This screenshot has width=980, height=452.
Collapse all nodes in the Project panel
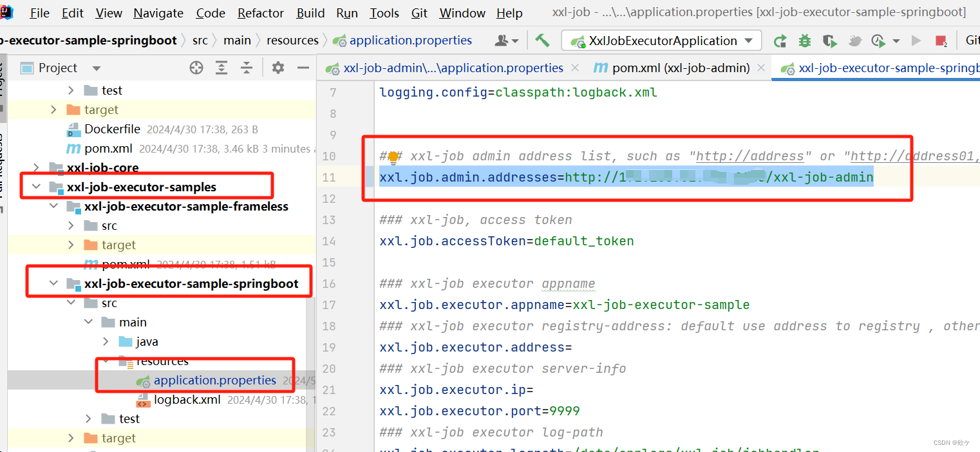coord(247,68)
